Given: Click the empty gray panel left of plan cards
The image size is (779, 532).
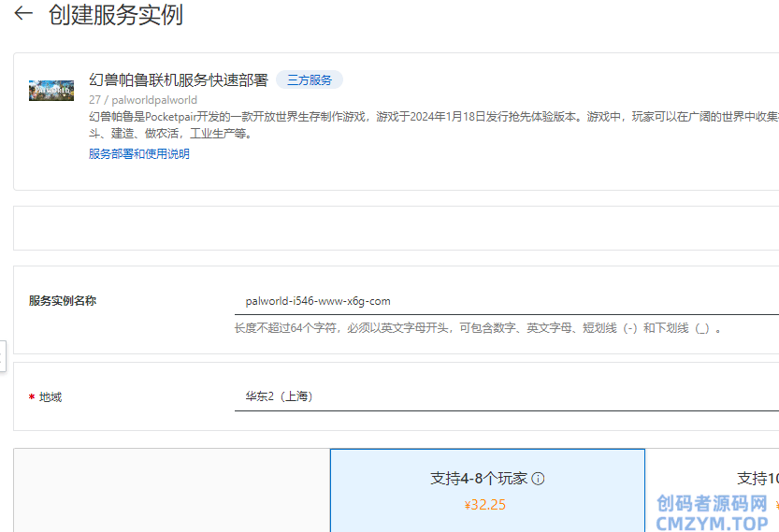Looking at the screenshot, I should point(171,491).
